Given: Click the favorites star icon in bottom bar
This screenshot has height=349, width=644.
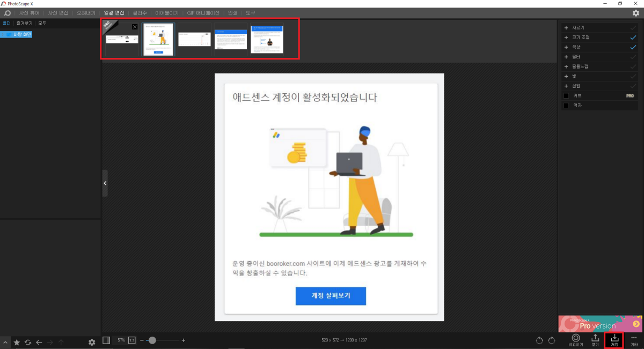Looking at the screenshot, I should tap(17, 342).
